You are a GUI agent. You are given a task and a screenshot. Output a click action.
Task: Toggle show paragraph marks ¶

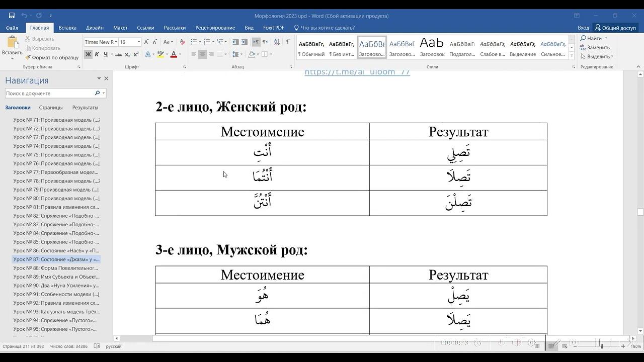coord(288,42)
